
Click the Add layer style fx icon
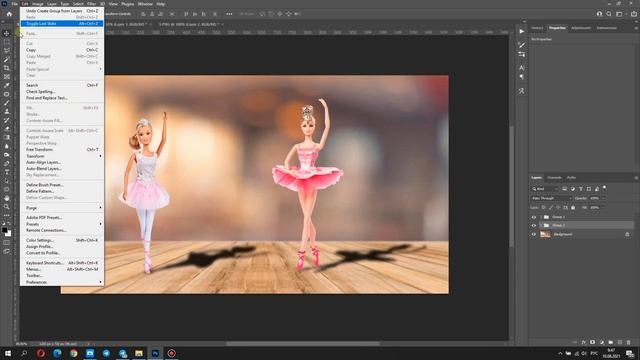(584, 342)
